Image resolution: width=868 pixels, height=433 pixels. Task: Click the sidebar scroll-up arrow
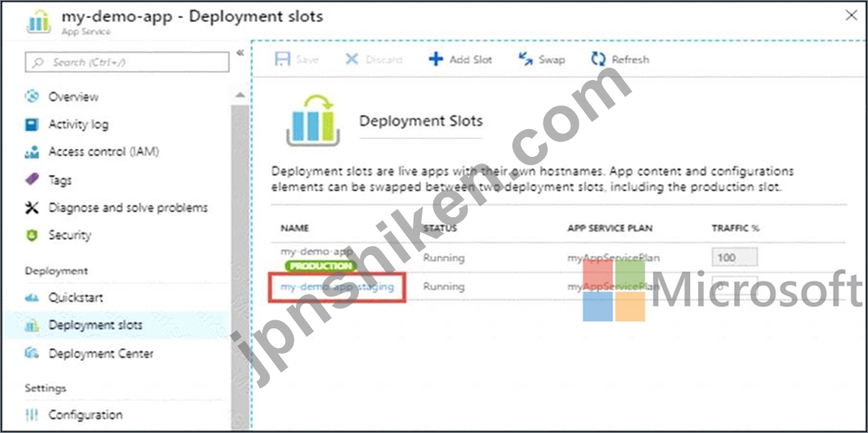point(239,96)
